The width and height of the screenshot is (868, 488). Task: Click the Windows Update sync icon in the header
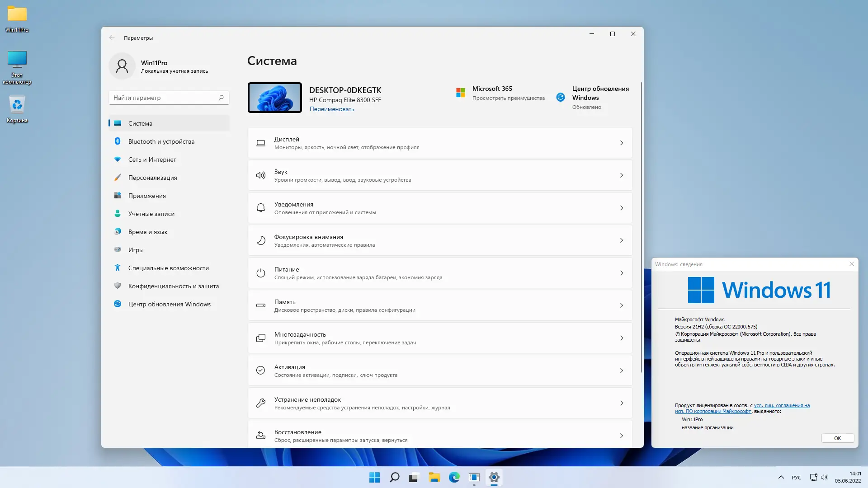pos(561,97)
